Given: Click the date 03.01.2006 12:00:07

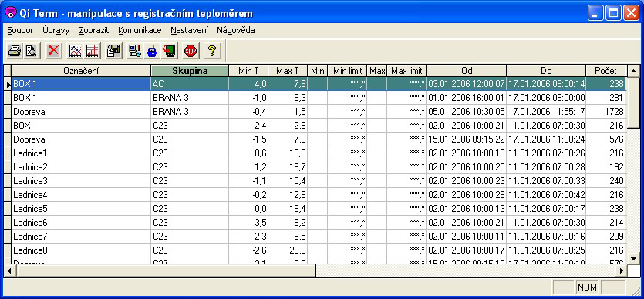Looking at the screenshot, I should coord(466,84).
